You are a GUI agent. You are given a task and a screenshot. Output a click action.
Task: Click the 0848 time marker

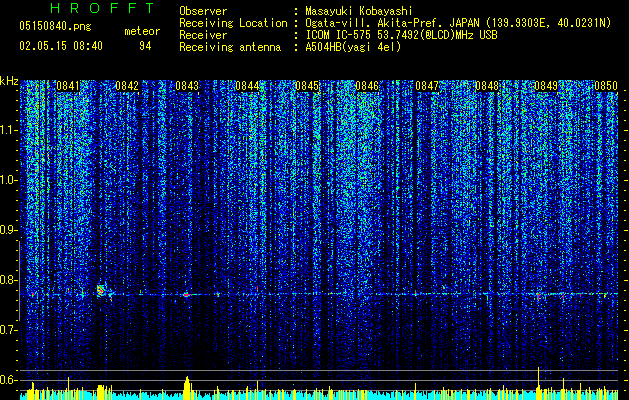tap(487, 86)
